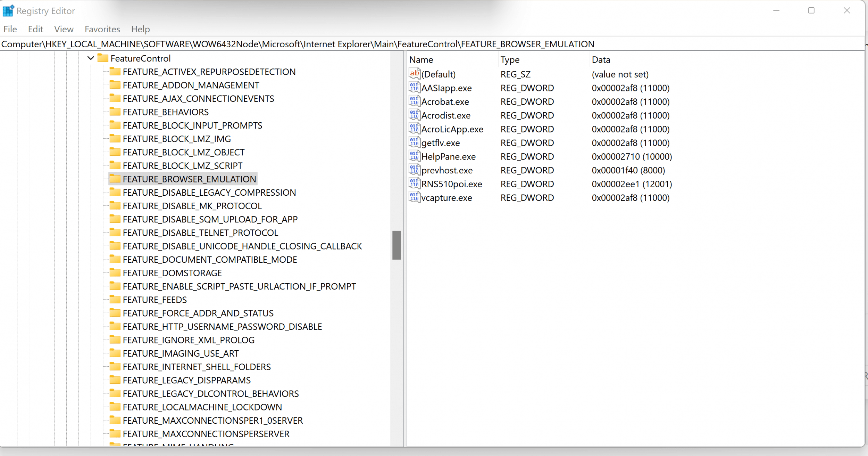Open the View menu
868x456 pixels.
click(x=64, y=29)
